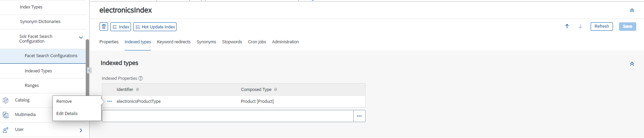Click the down arrow navigation icon
644x138 pixels.
click(x=580, y=26)
